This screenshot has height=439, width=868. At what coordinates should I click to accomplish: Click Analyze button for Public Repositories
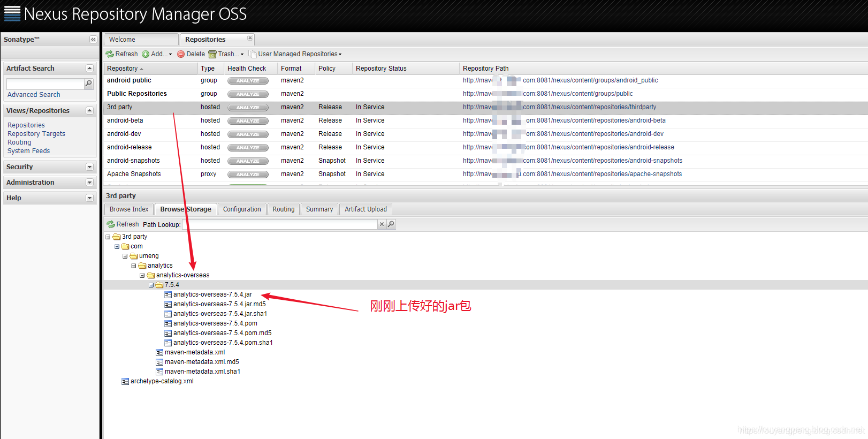coord(248,94)
